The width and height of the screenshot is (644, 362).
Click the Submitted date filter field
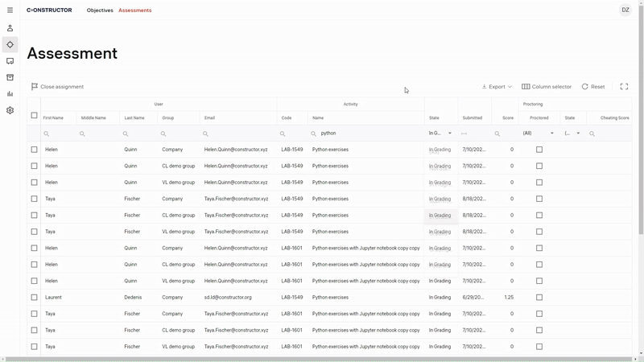pyautogui.click(x=474, y=134)
